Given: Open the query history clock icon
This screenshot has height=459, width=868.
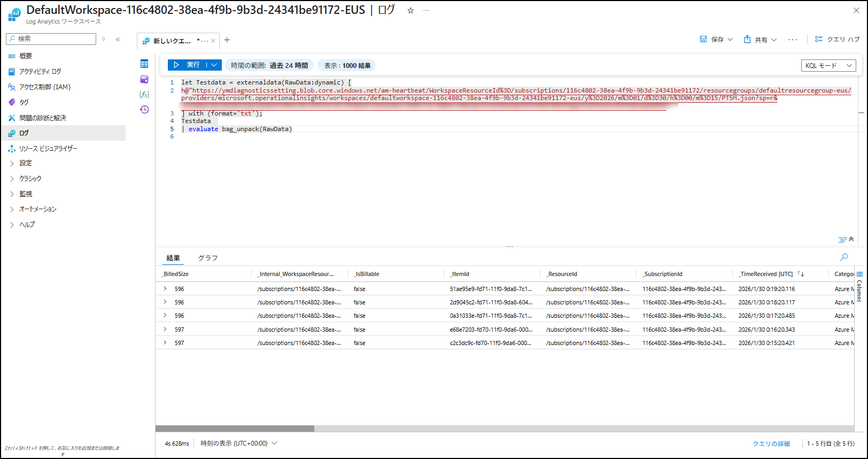Looking at the screenshot, I should point(144,110).
